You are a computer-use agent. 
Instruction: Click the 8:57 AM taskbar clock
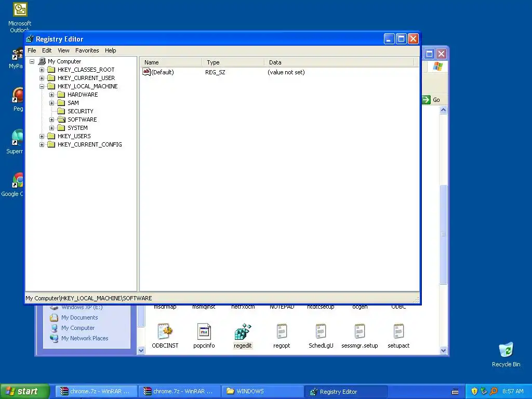[513, 391]
